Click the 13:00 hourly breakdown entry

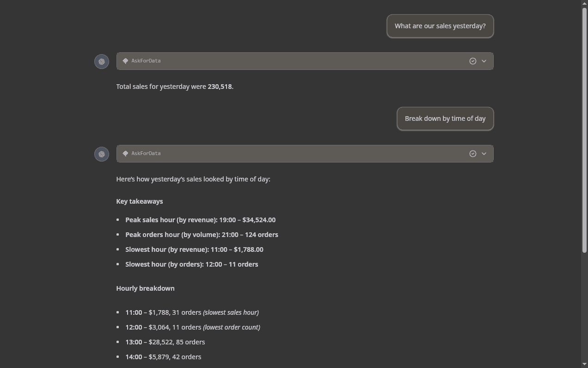click(x=165, y=342)
